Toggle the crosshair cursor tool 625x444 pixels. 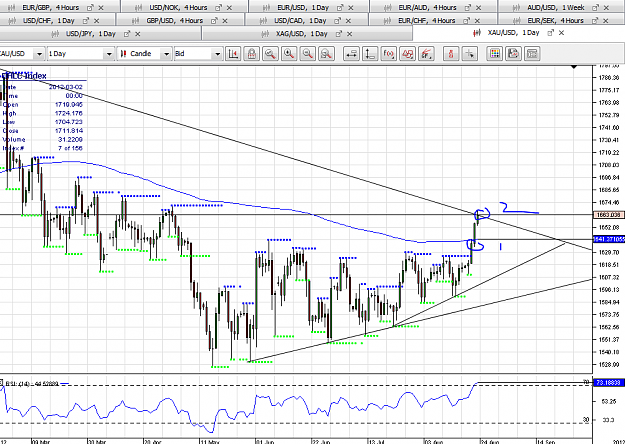point(470,53)
